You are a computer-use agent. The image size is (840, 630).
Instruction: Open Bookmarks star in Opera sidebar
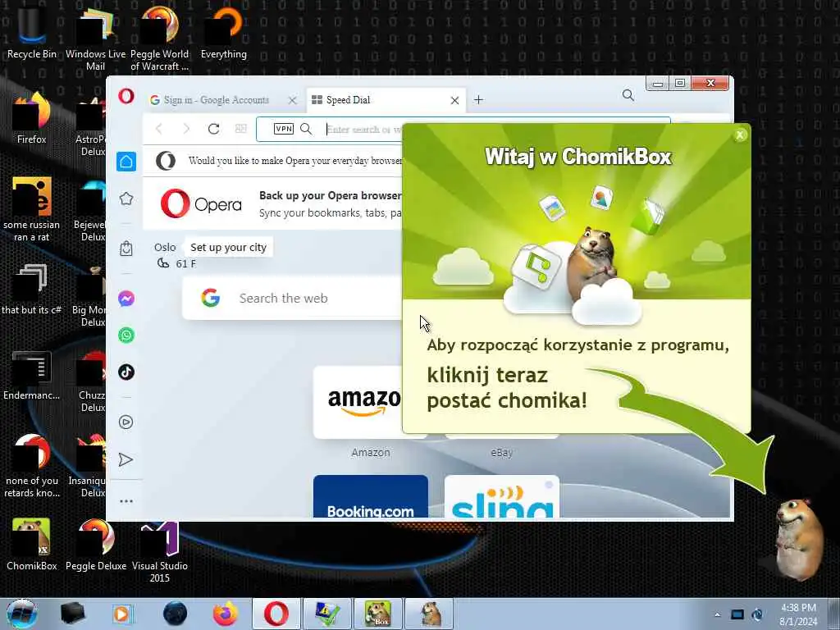click(126, 199)
